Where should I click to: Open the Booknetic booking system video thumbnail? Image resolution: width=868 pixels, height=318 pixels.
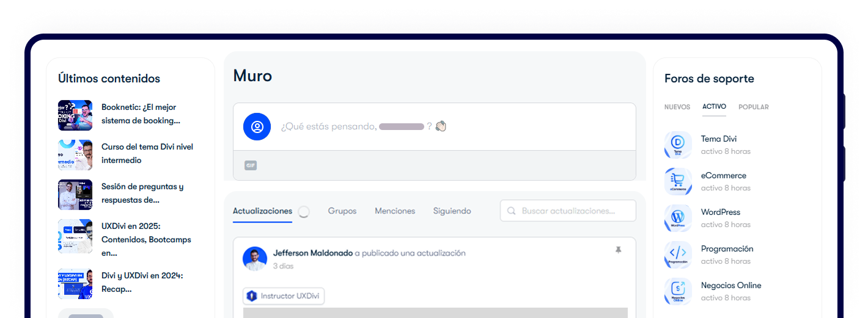(x=75, y=115)
